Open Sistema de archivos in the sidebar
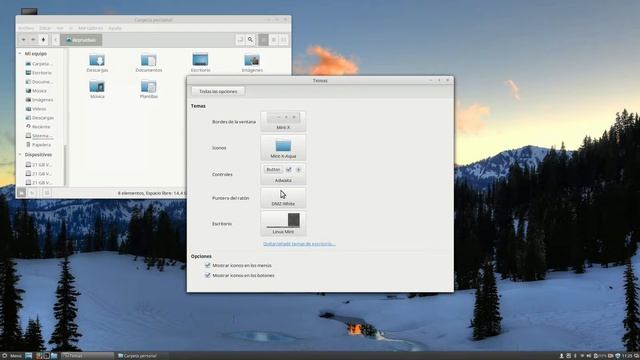This screenshot has height=360, width=640. click(39, 136)
